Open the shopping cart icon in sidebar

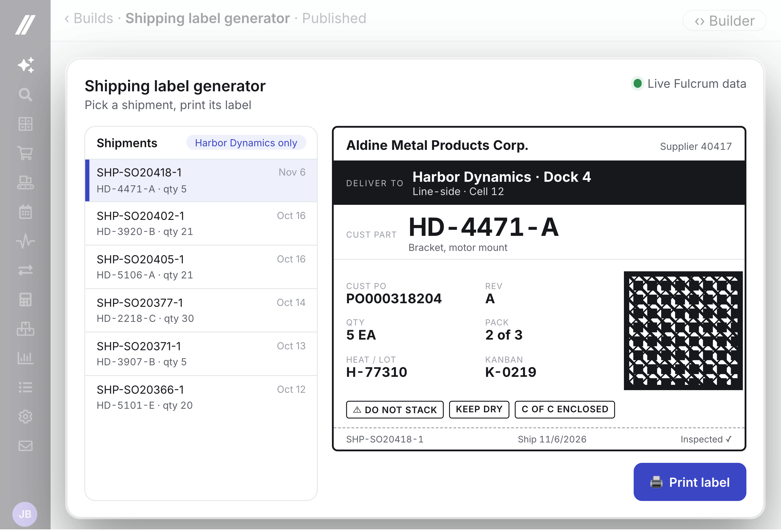[25, 153]
